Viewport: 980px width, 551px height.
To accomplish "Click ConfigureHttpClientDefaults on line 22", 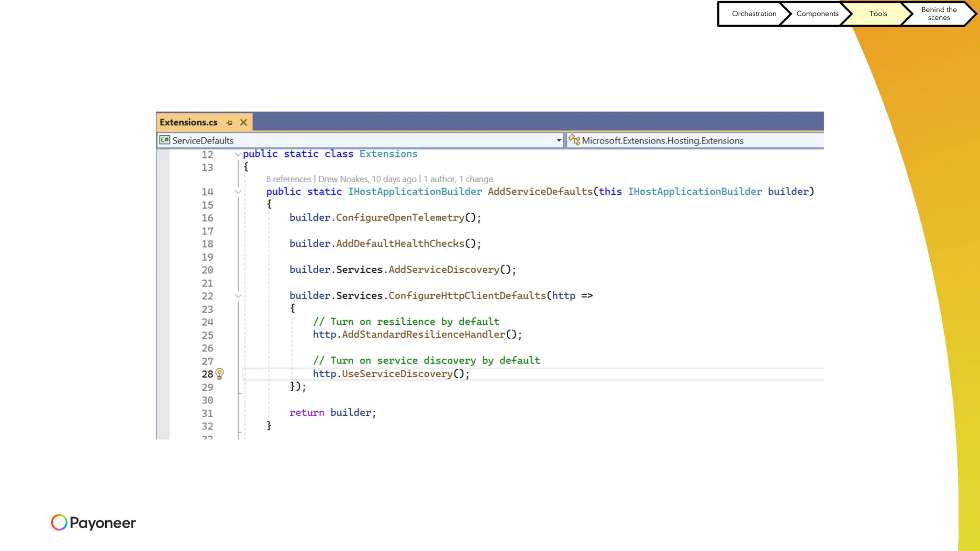I will click(x=467, y=296).
